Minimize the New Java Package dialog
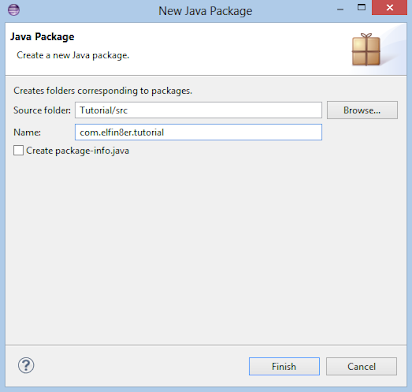The image size is (412, 392). pyautogui.click(x=340, y=9)
